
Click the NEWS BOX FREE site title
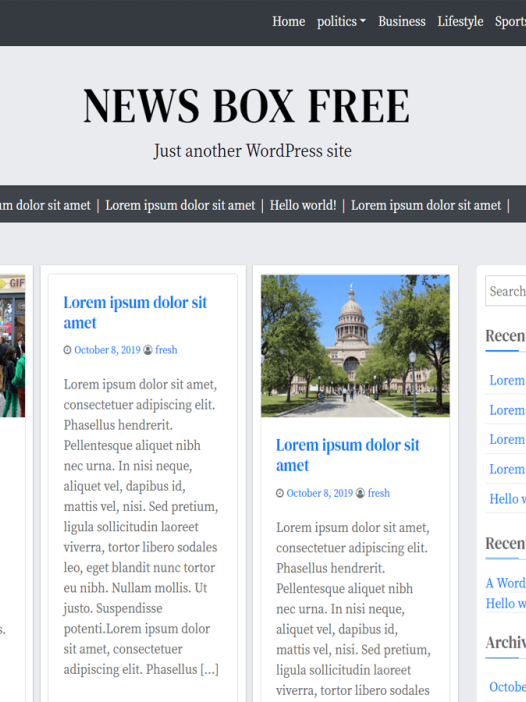point(246,106)
